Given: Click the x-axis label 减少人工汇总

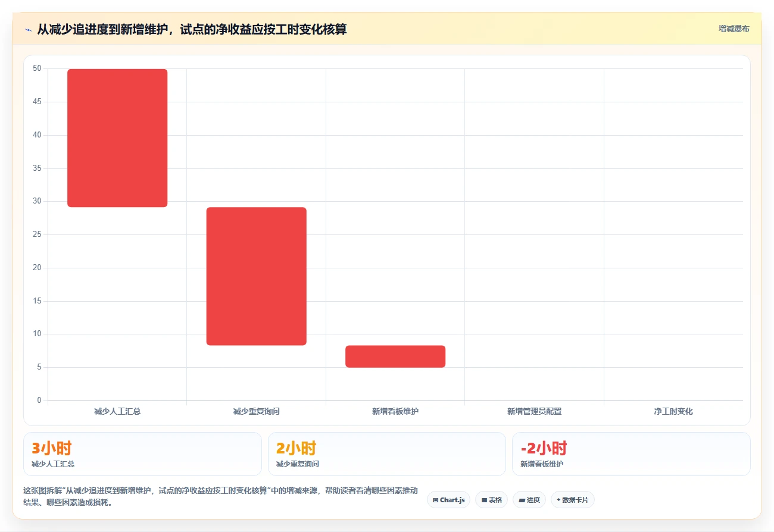Looking at the screenshot, I should click(117, 411).
